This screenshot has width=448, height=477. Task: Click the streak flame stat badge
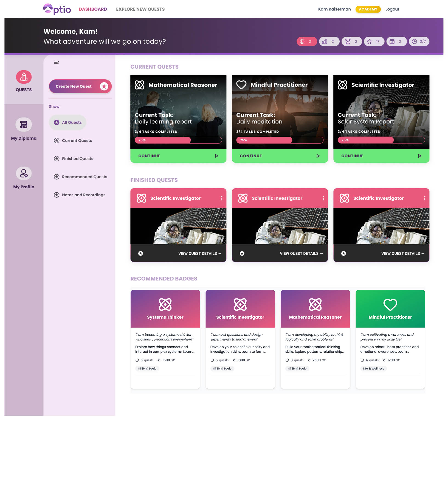306,41
